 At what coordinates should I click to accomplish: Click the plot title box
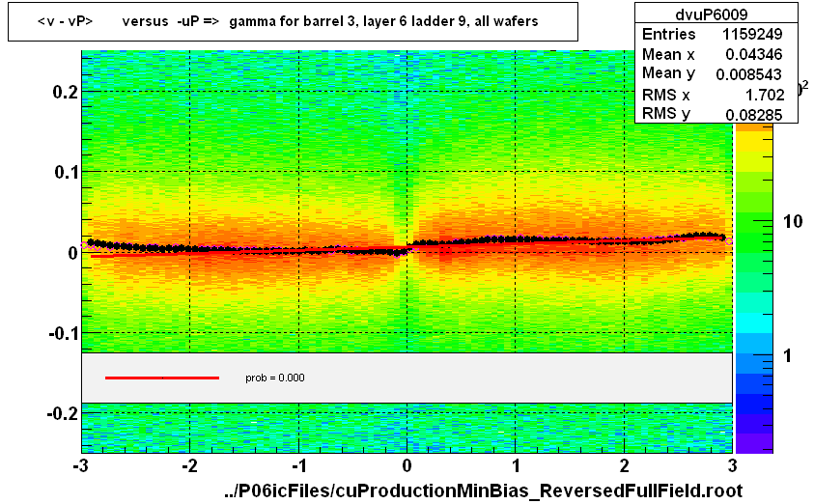(293, 21)
